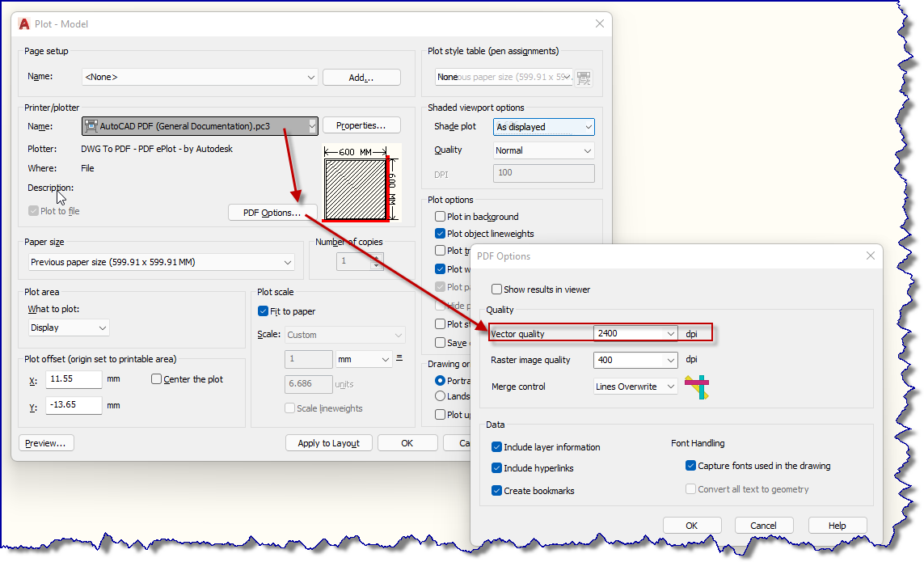Uncheck Create bookmarks
The width and height of the screenshot is (924, 562).
tap(496, 491)
